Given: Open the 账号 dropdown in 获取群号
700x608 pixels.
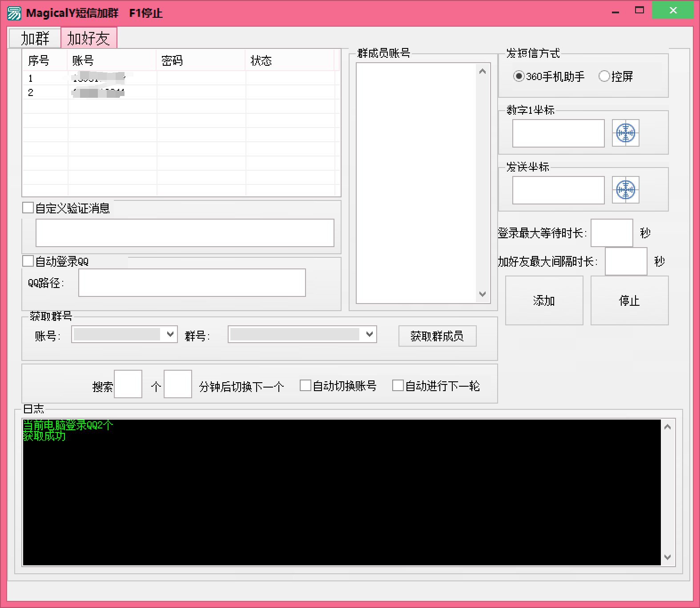Looking at the screenshot, I should click(125, 334).
